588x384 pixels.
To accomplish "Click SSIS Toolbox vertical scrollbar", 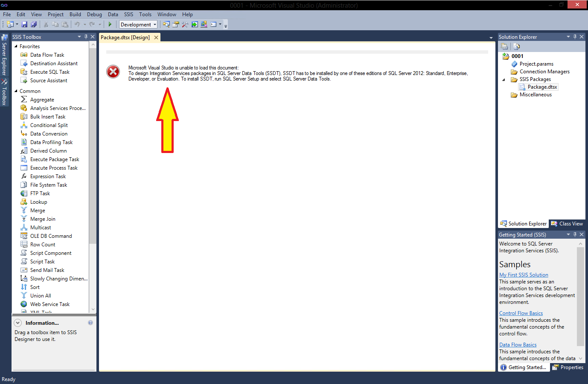I will [93, 177].
